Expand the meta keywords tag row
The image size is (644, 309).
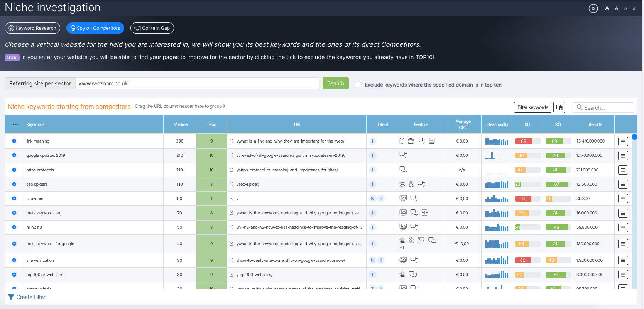click(14, 213)
